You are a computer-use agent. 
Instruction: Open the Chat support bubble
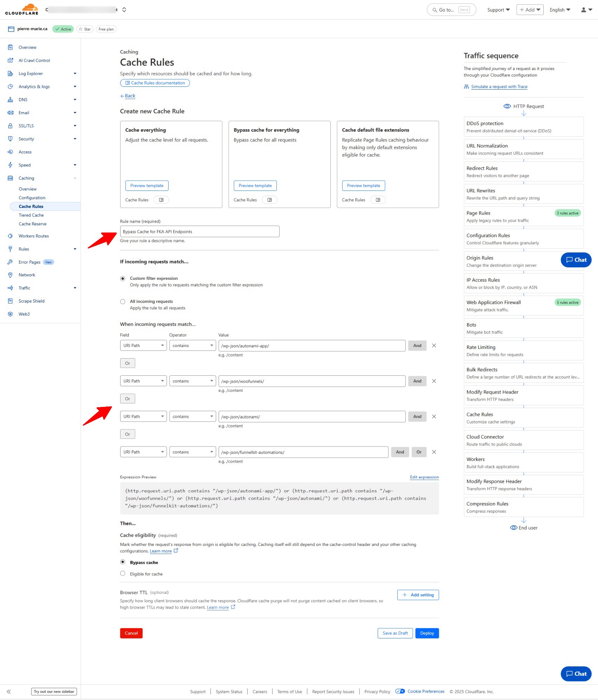click(576, 673)
